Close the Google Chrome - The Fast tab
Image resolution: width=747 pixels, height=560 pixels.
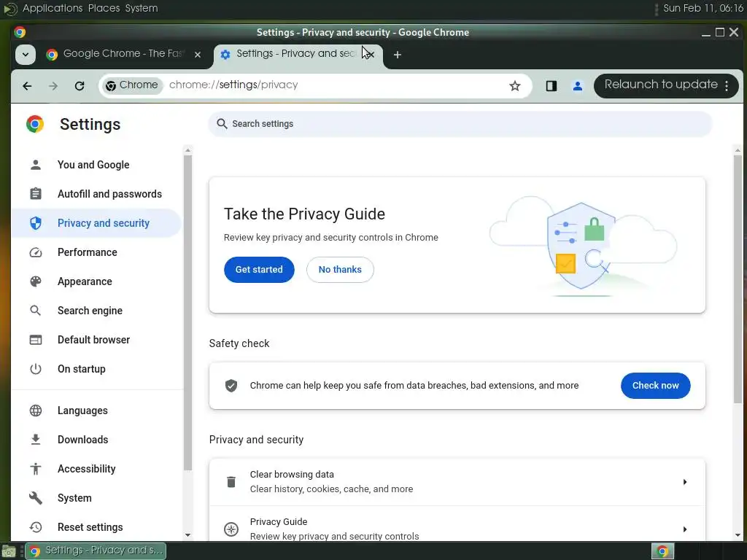point(197,55)
